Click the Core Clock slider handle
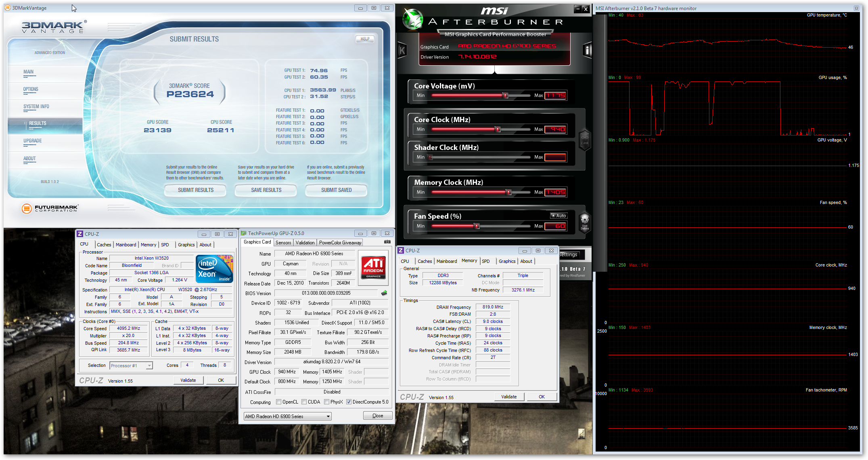The image size is (868, 460). pos(498,129)
